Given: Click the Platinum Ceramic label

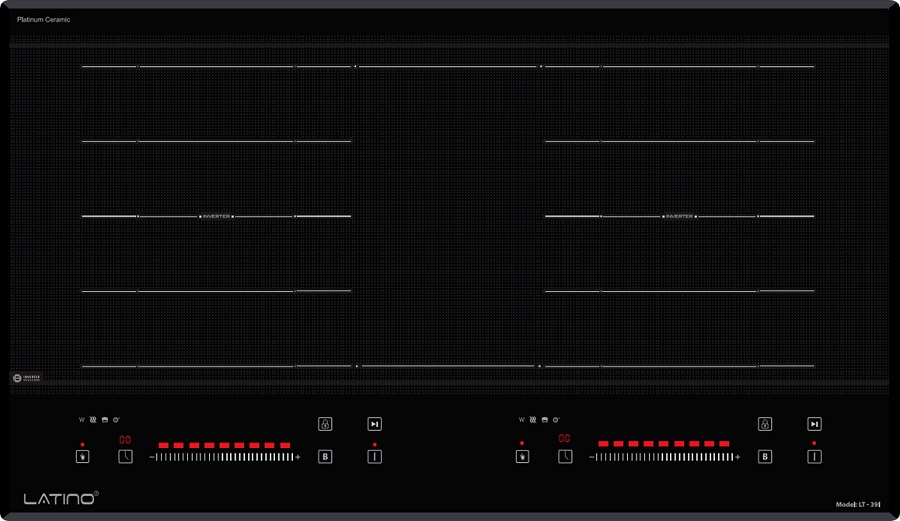Looking at the screenshot, I should click(x=44, y=20).
